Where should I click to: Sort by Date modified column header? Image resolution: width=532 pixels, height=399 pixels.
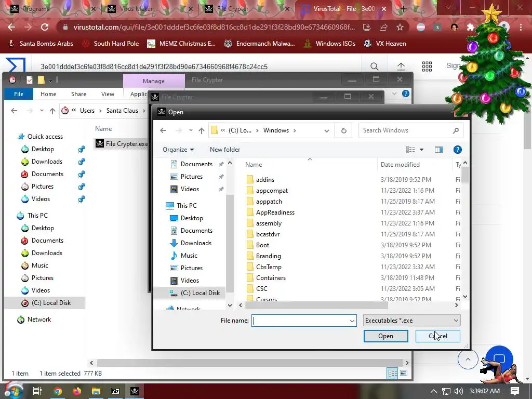[400, 165]
